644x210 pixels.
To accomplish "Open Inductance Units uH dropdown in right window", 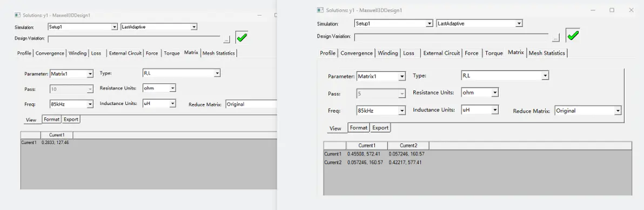I will coord(495,110).
